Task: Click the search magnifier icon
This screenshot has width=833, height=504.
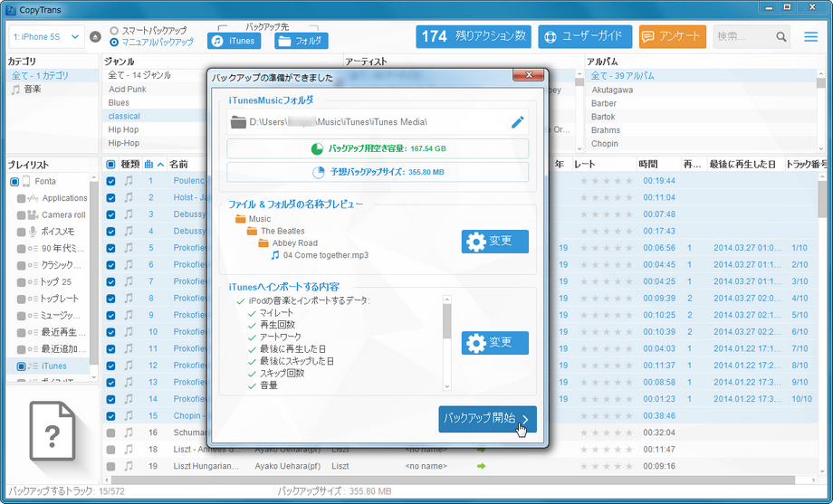Action: [x=780, y=36]
